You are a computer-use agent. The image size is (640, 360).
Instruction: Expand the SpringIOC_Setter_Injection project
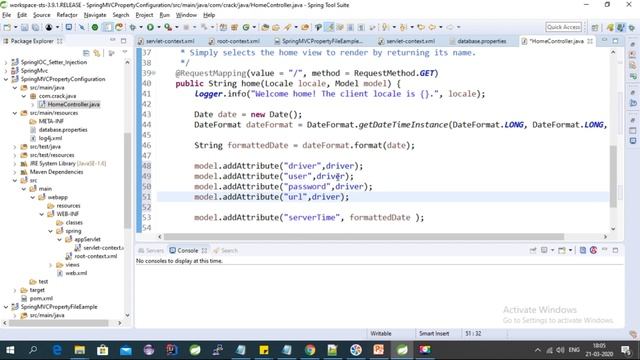6,62
